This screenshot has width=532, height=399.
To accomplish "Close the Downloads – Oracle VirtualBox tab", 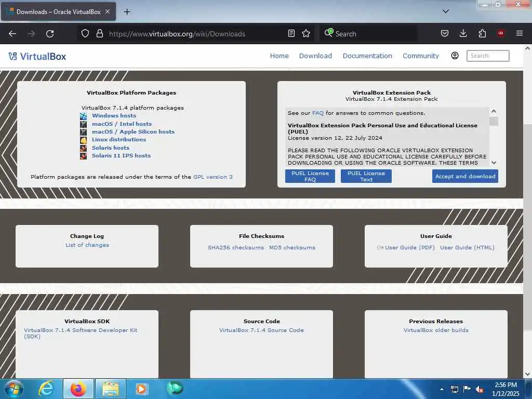I will point(107,11).
